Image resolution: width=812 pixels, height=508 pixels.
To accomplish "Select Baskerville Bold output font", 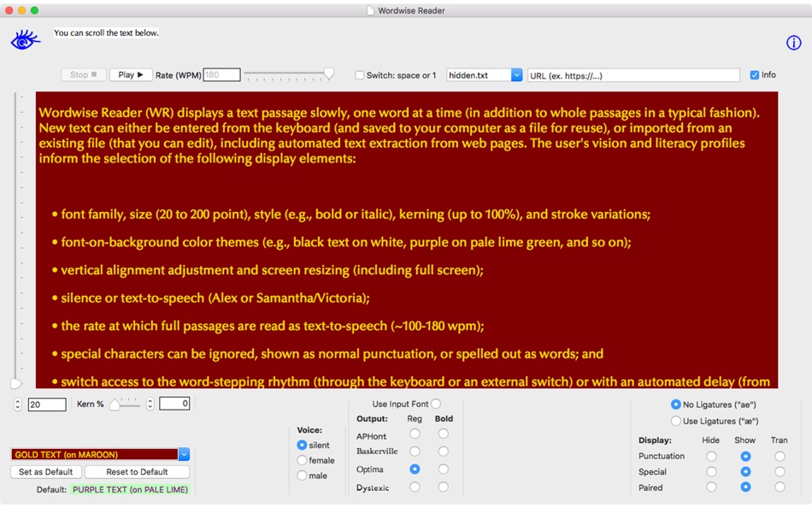I will (444, 452).
